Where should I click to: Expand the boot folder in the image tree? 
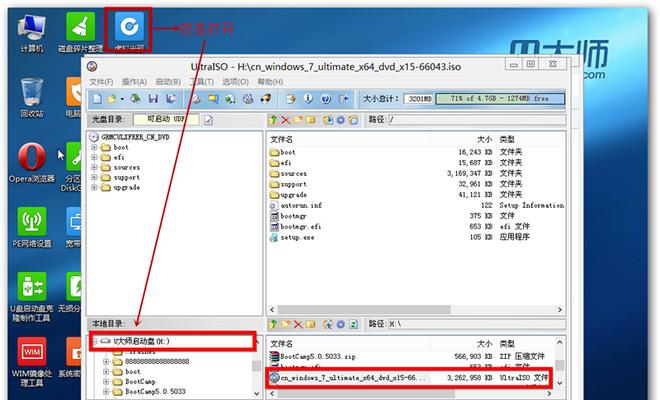pos(94,147)
